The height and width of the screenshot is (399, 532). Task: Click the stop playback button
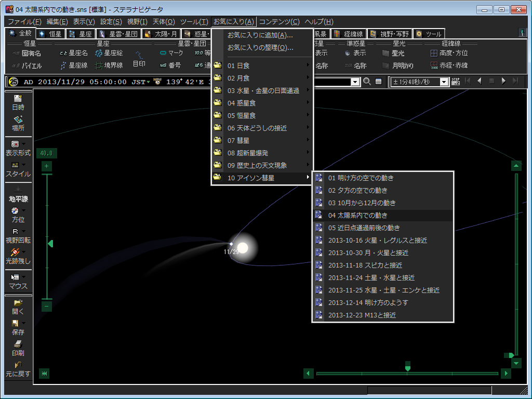point(491,81)
